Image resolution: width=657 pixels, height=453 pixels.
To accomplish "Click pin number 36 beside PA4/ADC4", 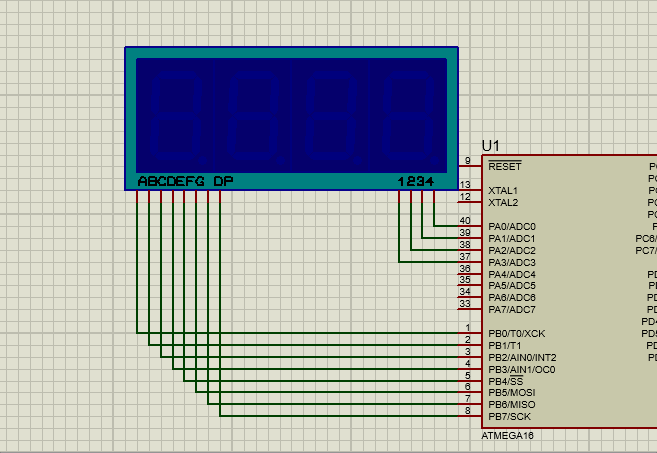I will coord(465,268).
